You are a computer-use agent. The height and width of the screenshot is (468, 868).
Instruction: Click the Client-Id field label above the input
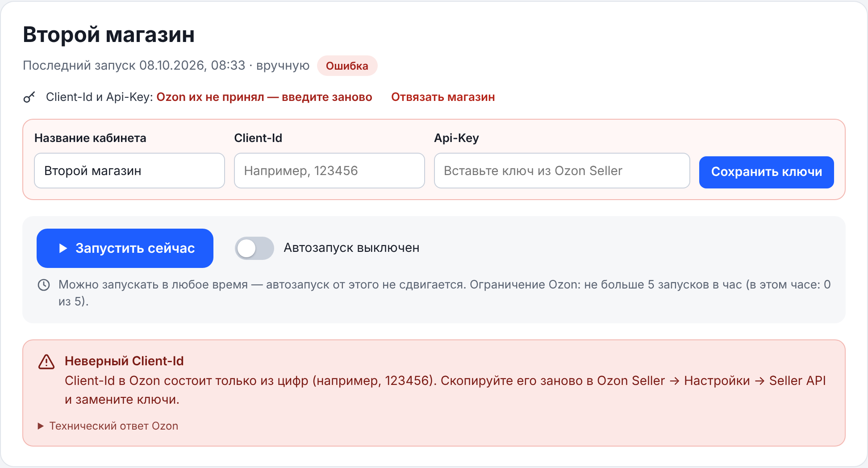pos(258,138)
